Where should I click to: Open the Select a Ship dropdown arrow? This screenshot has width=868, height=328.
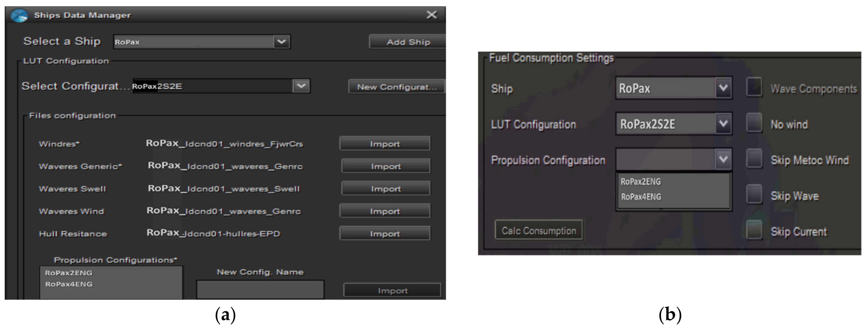point(281,42)
